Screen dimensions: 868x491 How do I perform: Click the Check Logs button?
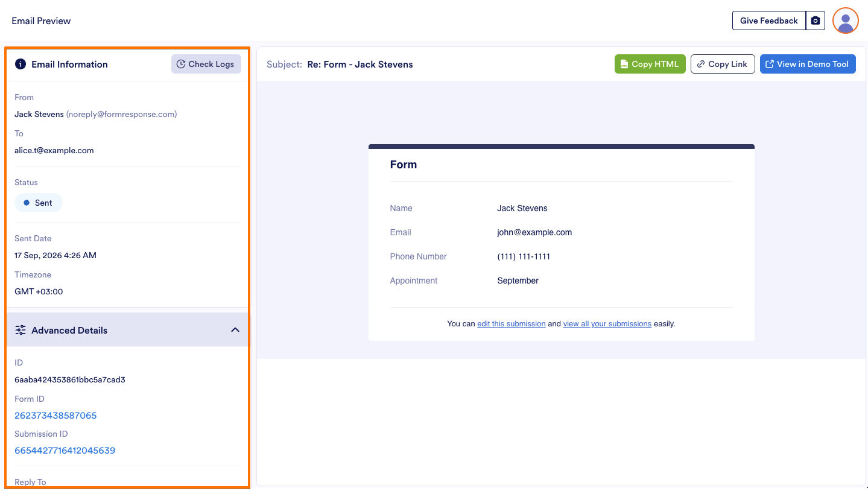[x=206, y=64]
